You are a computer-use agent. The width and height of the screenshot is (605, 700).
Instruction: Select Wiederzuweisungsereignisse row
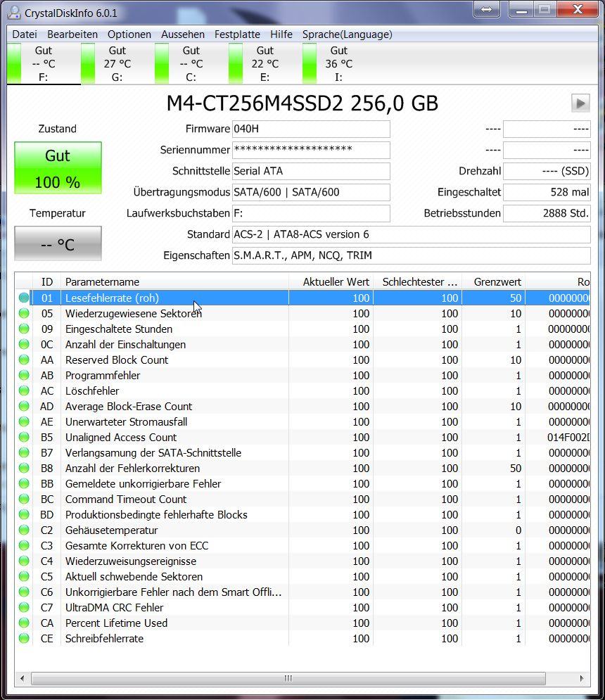click(x=302, y=561)
